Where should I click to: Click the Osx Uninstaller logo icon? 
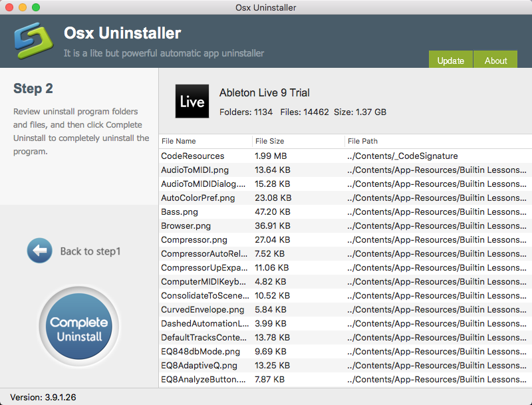click(31, 41)
